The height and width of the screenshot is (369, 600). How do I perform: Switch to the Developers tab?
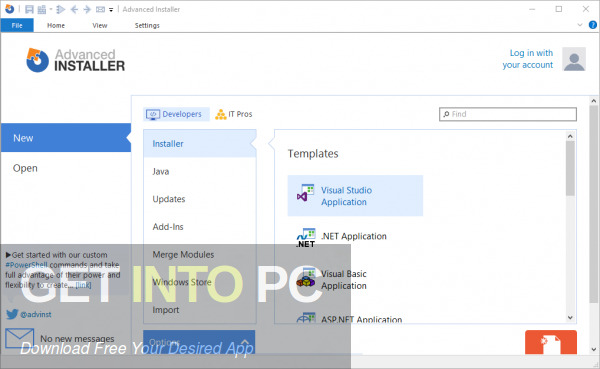176,114
